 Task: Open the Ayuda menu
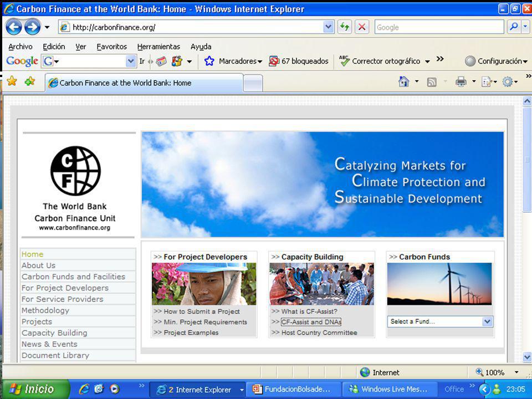201,47
